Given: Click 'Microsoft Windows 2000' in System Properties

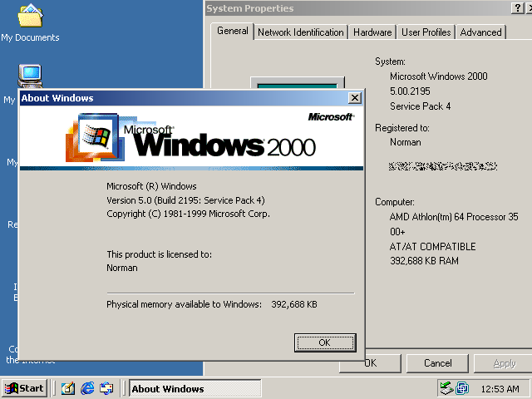Looking at the screenshot, I should pos(439,76).
